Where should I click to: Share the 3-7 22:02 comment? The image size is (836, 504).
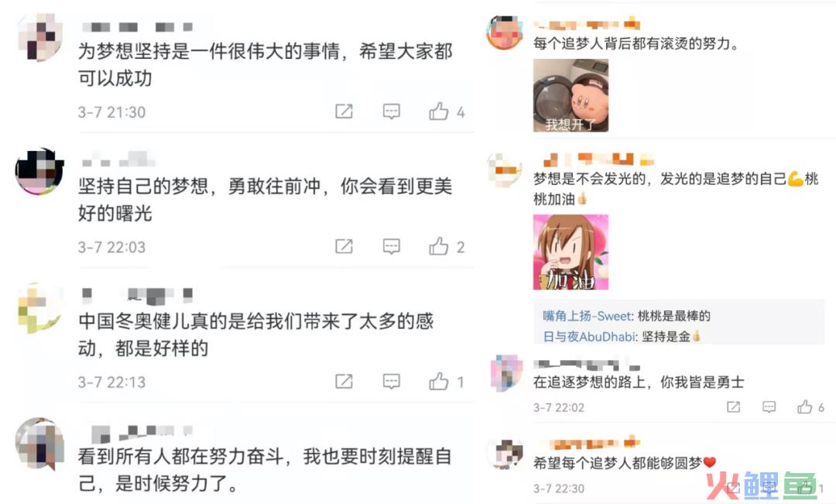tap(734, 407)
